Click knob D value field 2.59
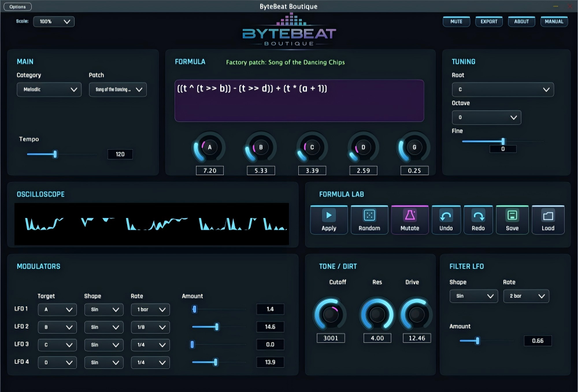The image size is (578, 392). point(364,171)
